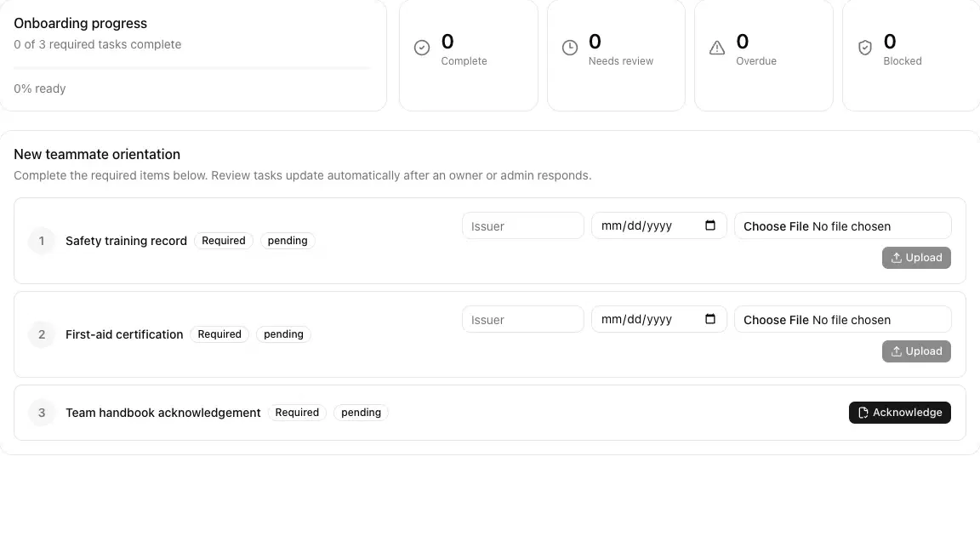The height and width of the screenshot is (536, 980).
Task: Click date field in Safety training record row
Action: (x=658, y=225)
